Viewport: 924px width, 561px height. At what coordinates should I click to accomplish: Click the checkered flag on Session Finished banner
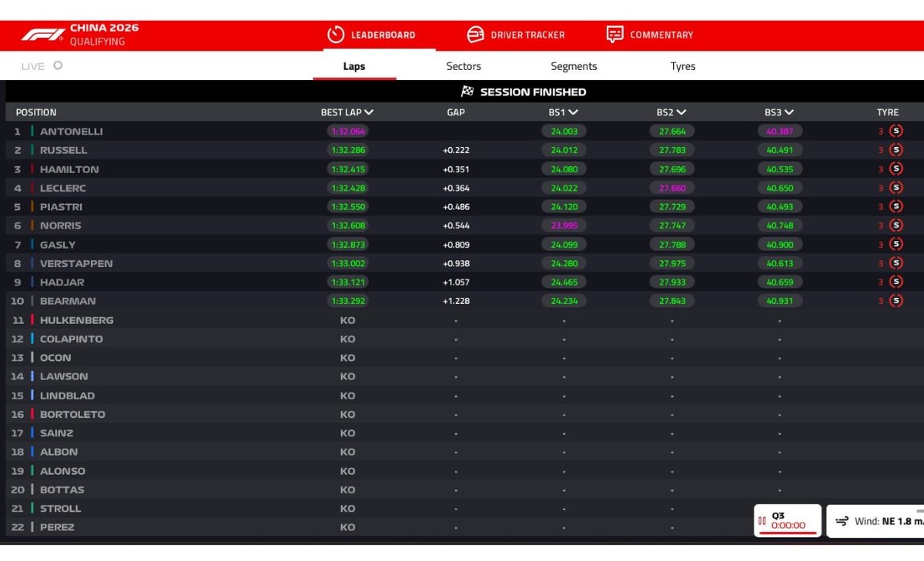(467, 92)
